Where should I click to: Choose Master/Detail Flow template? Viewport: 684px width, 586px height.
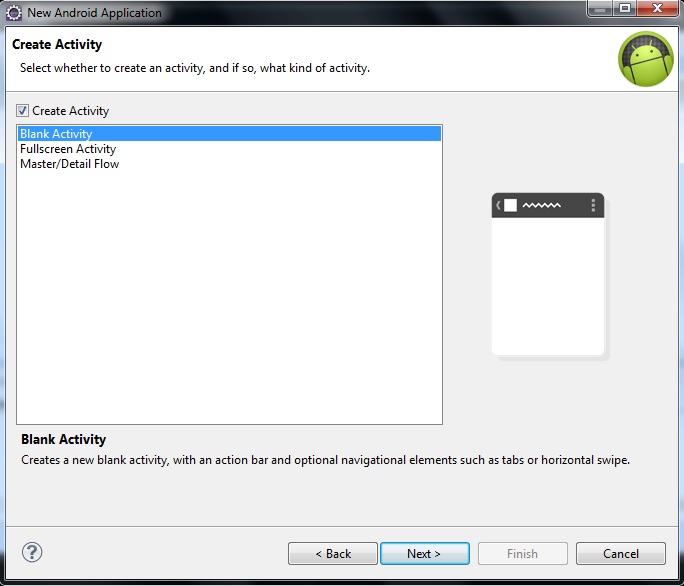coord(229,164)
